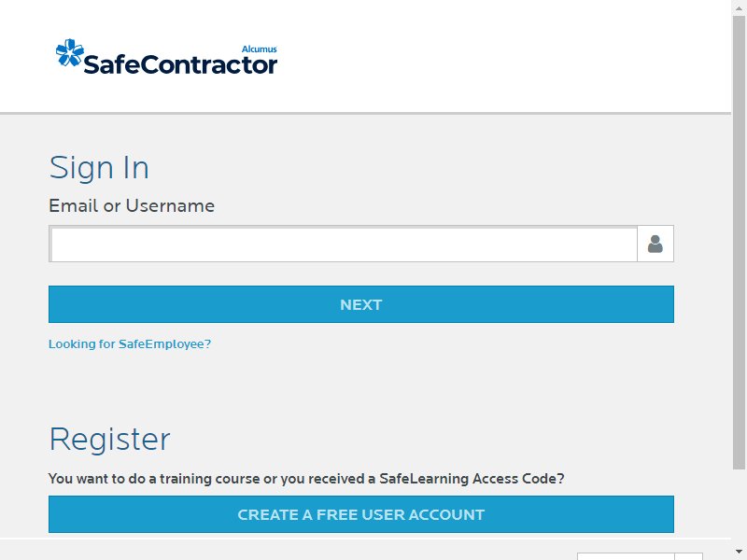
Task: Click the white header area beside the logo
Action: coord(500,56)
